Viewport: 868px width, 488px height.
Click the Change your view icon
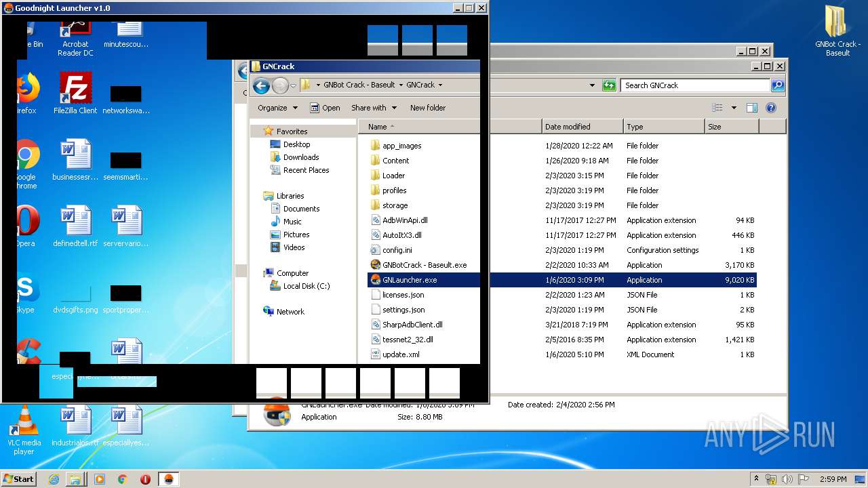coord(717,108)
